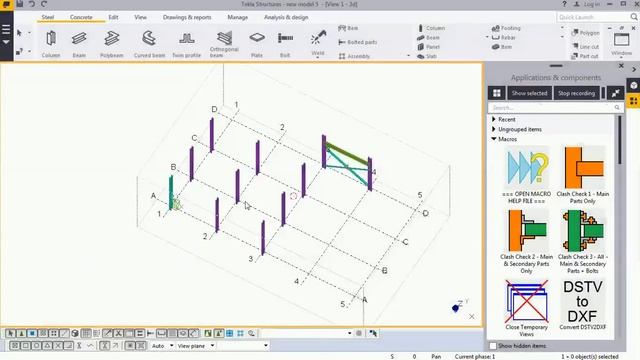Select the Plate tool
640x360 pixels.
pyautogui.click(x=257, y=43)
